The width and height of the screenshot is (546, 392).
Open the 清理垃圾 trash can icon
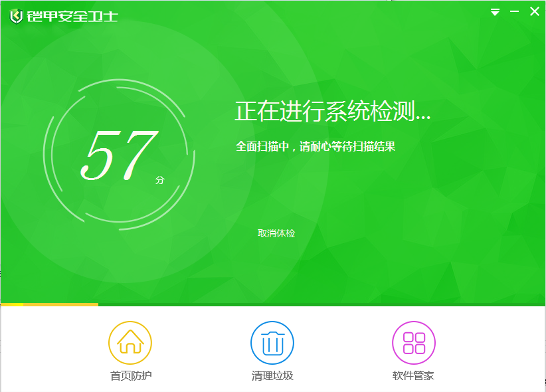[272, 343]
